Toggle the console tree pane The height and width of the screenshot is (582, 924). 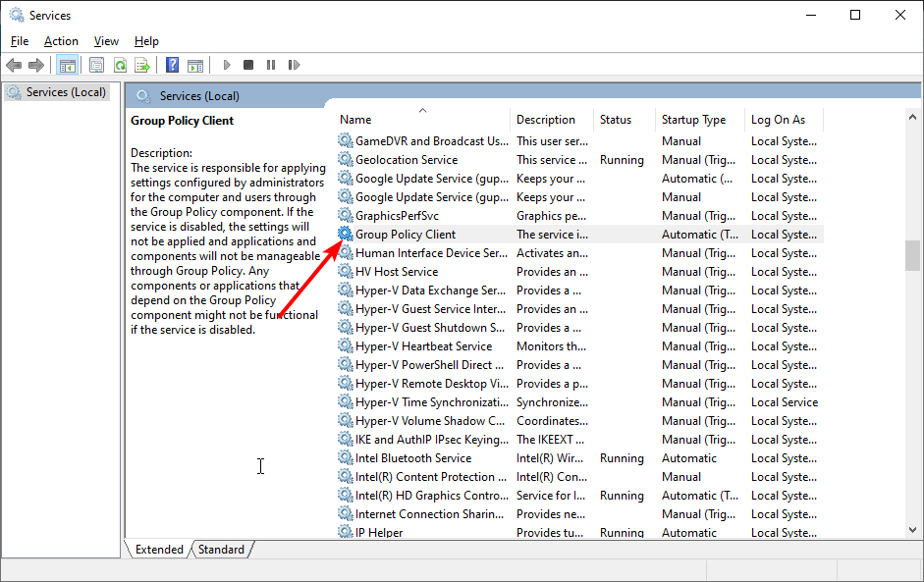pyautogui.click(x=67, y=64)
